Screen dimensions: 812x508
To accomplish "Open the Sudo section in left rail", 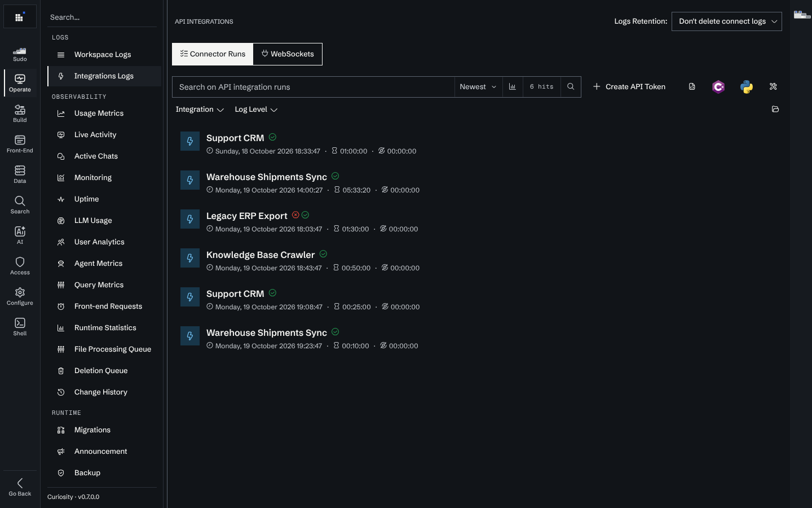I will click(20, 54).
